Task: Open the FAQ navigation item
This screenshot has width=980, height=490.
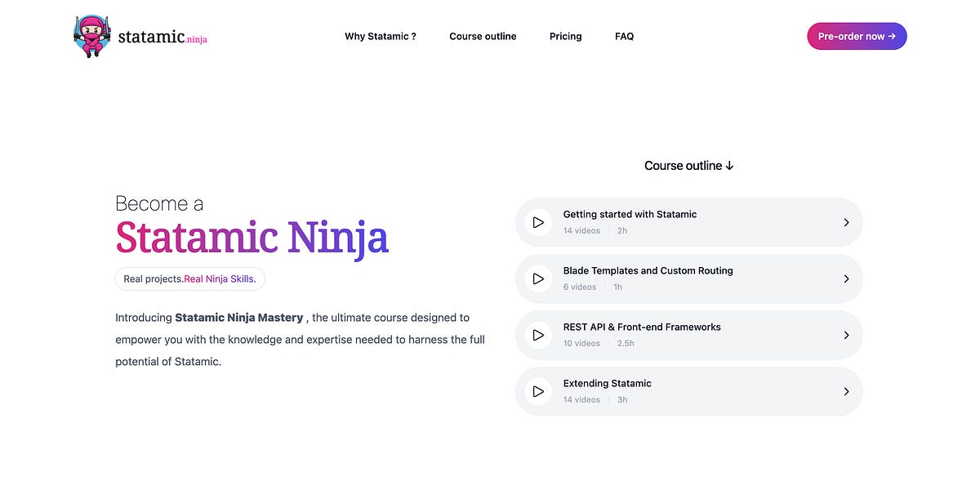Action: (x=624, y=36)
